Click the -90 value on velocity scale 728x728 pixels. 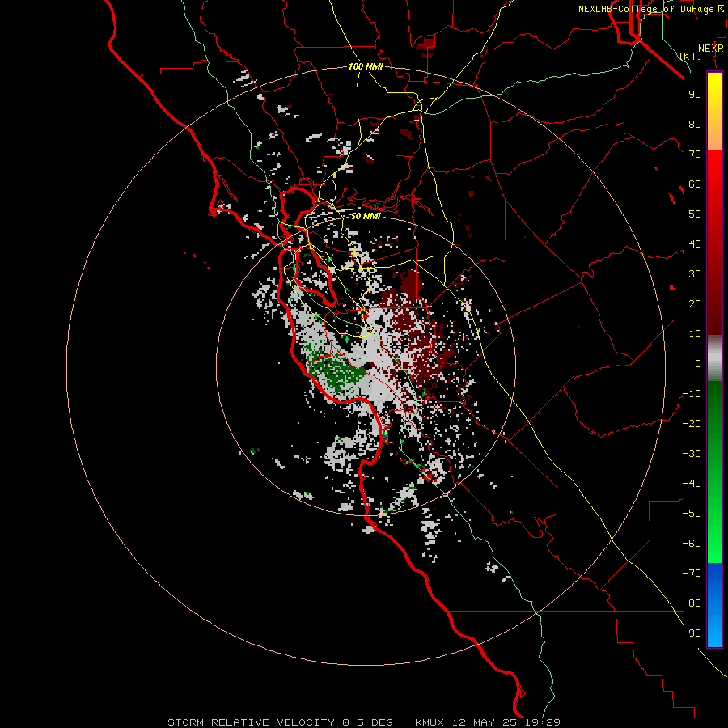point(692,633)
